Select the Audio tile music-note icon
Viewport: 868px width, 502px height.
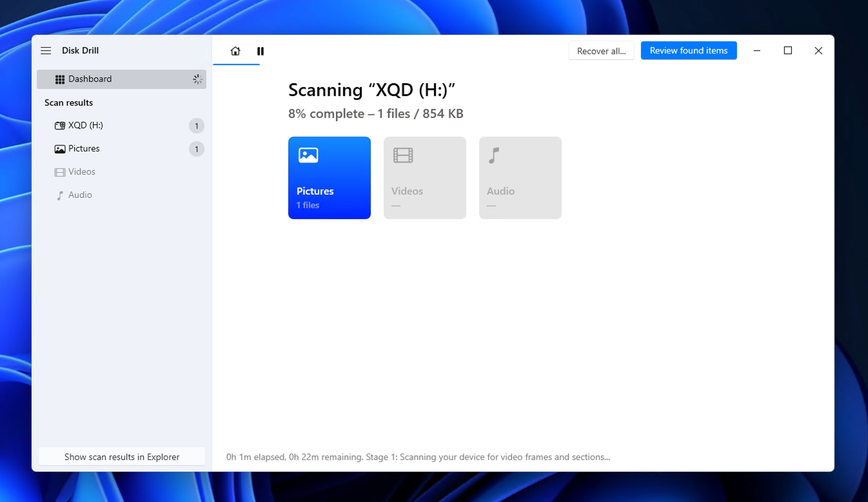494,155
